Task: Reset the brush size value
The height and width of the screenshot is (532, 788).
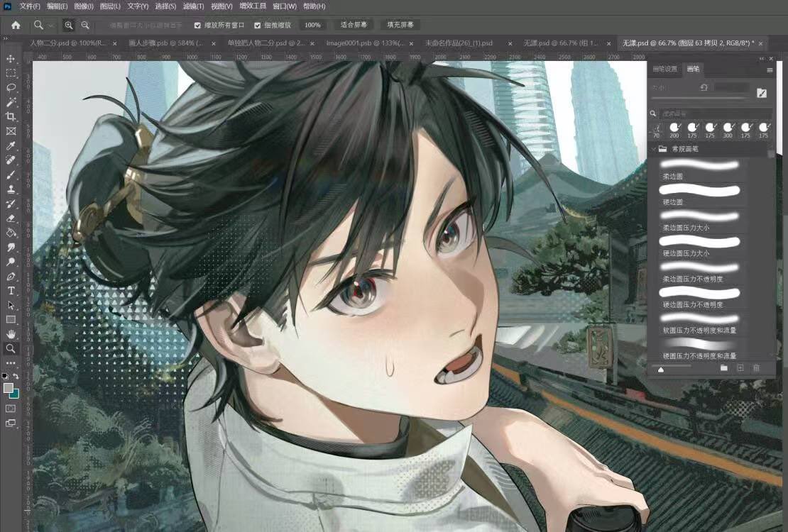Action: tap(704, 87)
